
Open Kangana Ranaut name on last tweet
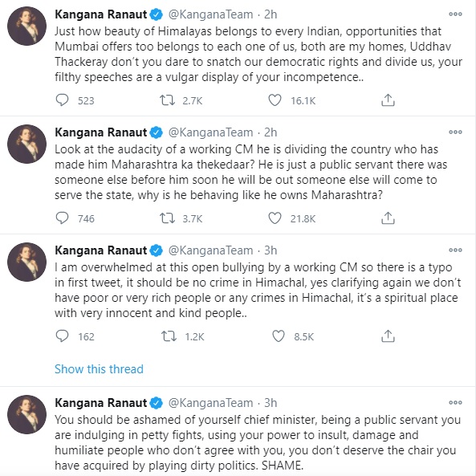click(101, 403)
